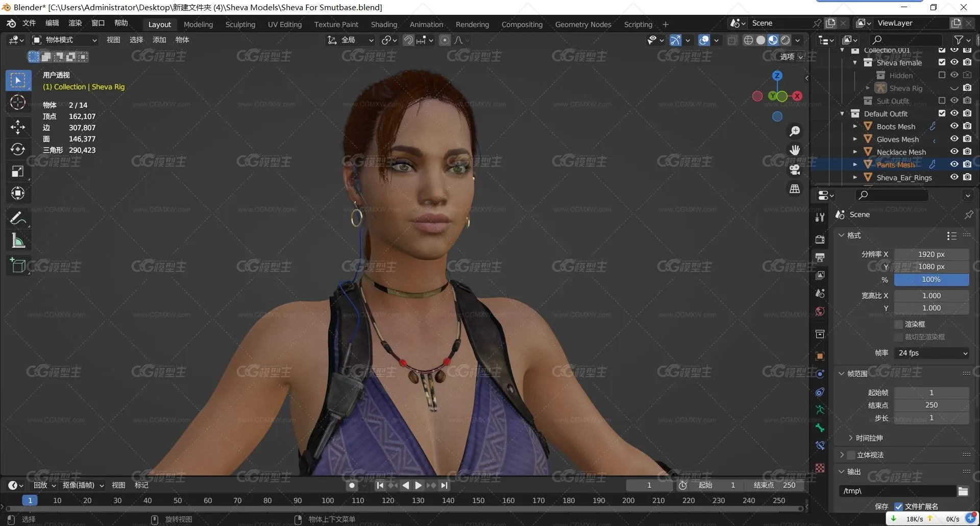Screen dimensions: 980x526
Task: Click the play animation button
Action: [419, 485]
